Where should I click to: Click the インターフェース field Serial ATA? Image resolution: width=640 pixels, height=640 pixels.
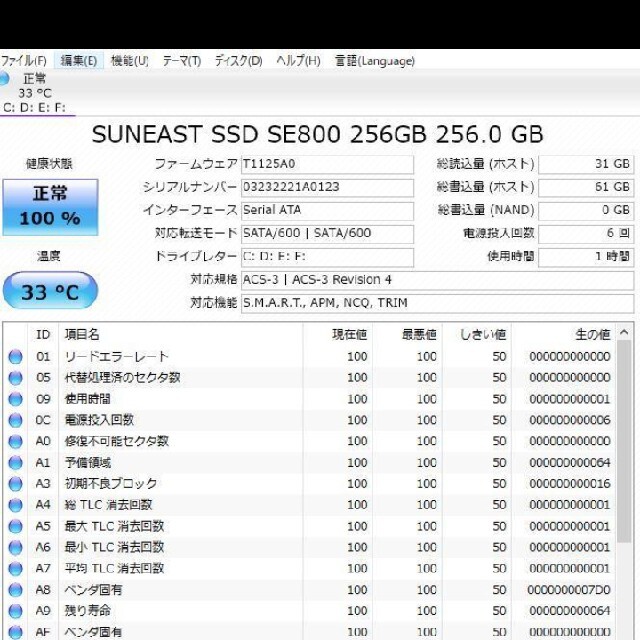click(x=327, y=211)
